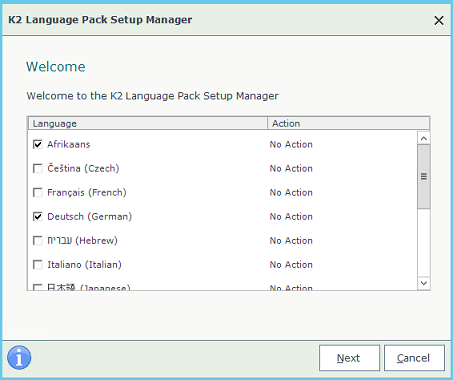The height and width of the screenshot is (380, 453).
Task: Click the scroll up arrow in language list
Action: [424, 138]
